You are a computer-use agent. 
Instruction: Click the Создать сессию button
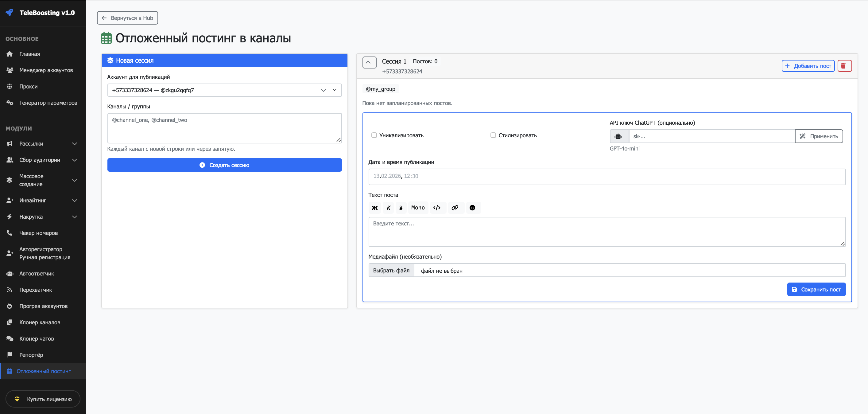click(x=224, y=165)
